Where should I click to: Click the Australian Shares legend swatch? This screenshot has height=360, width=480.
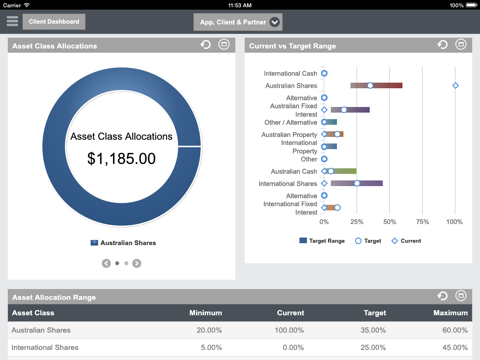coord(94,243)
